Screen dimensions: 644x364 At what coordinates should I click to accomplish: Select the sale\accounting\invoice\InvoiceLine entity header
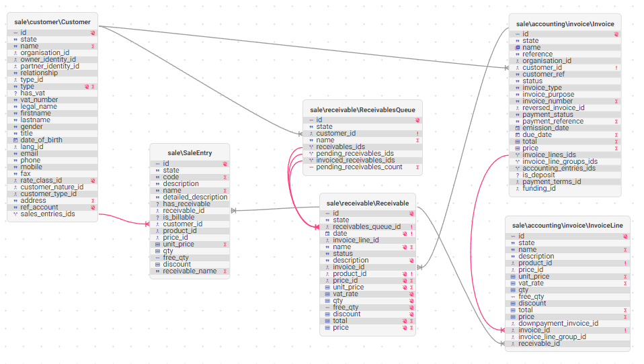567,226
